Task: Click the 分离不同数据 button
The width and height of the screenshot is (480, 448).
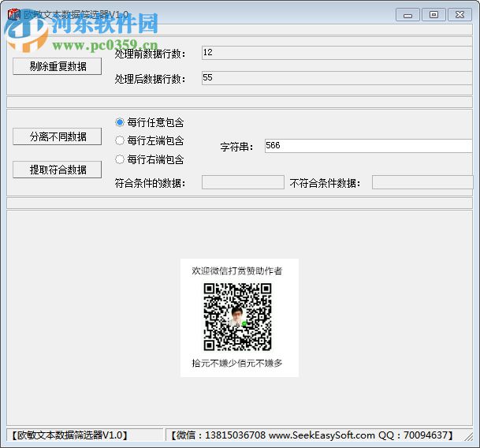Action: point(58,136)
